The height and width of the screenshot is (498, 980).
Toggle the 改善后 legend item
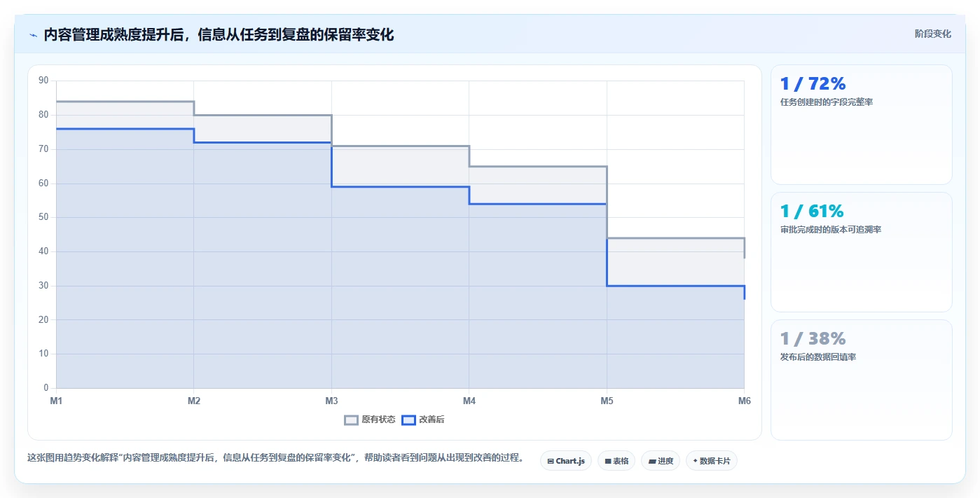tap(423, 420)
